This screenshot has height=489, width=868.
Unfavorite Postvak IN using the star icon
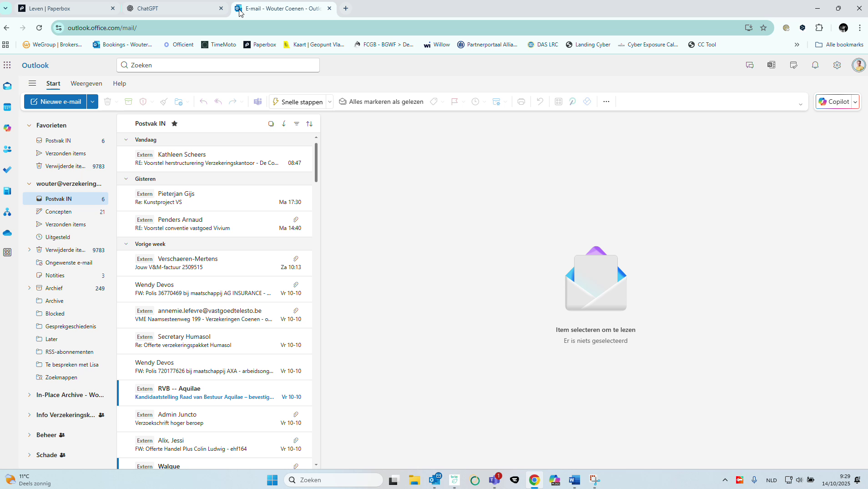tap(175, 123)
